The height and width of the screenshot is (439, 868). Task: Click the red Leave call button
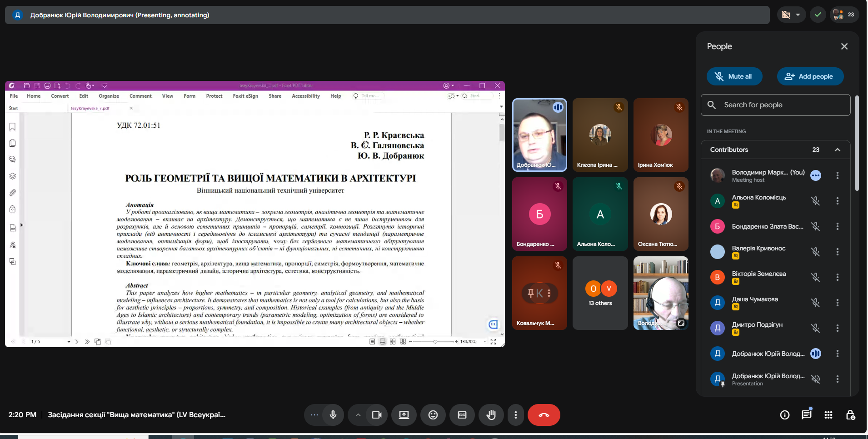pos(544,415)
